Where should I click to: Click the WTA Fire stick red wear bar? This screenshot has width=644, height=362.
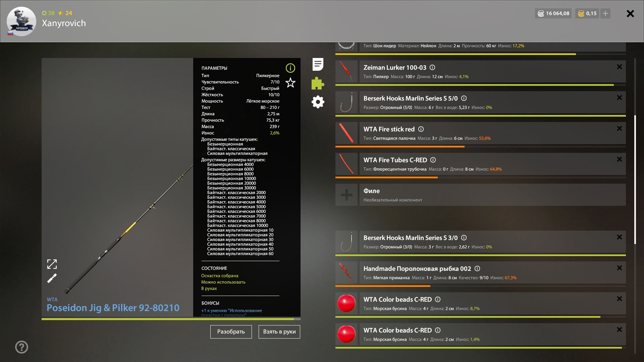click(x=480, y=147)
